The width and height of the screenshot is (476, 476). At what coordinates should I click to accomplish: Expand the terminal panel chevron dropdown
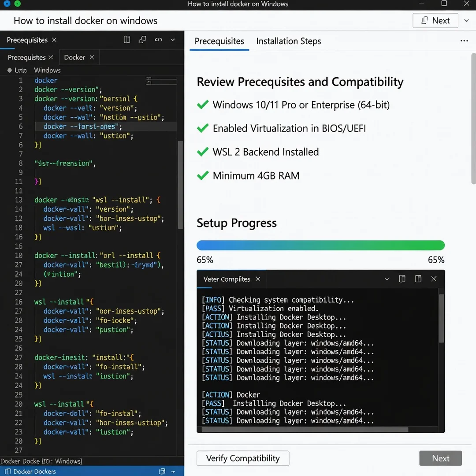[x=387, y=279]
